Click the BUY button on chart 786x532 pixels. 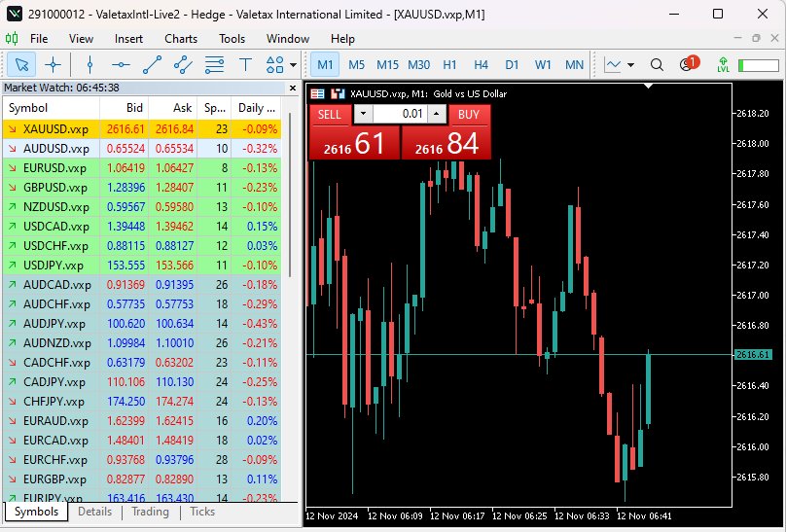point(469,114)
